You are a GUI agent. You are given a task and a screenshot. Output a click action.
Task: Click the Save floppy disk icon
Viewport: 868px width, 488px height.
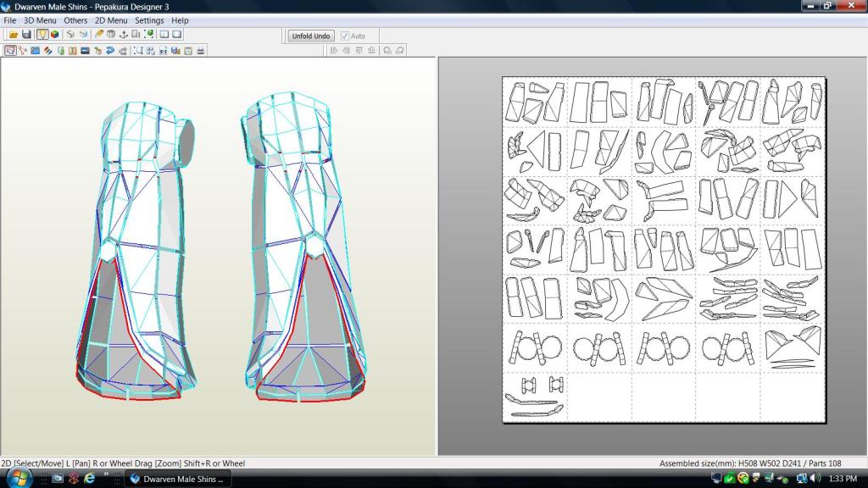click(x=26, y=34)
